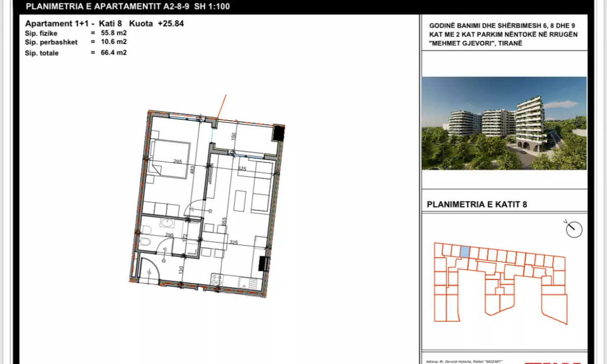
Task: Click the building rendering image
Action: click(x=504, y=123)
